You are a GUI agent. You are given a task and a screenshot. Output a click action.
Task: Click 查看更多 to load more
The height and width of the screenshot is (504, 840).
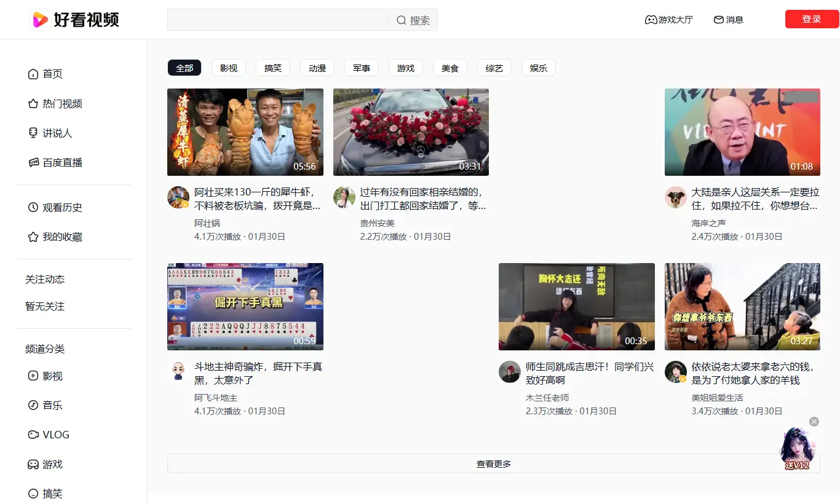point(494,464)
